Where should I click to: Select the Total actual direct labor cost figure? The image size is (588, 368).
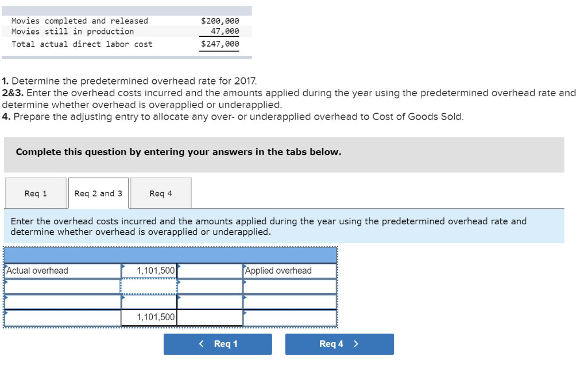(x=220, y=44)
